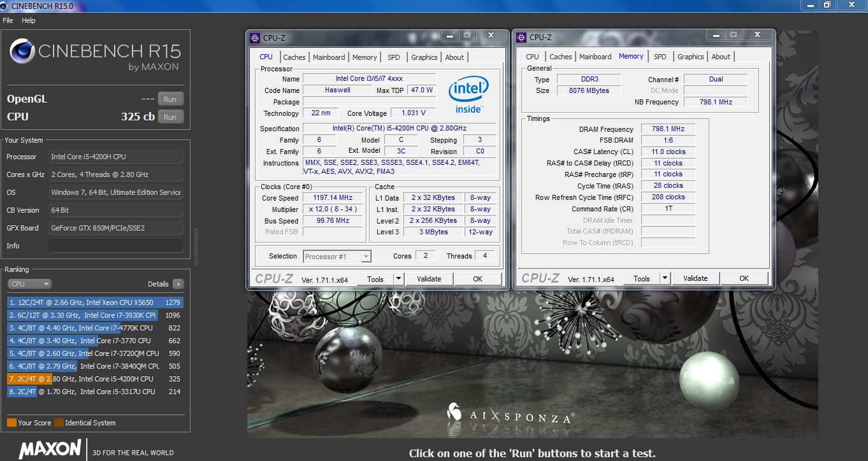Click the Intel inside logo

coord(468,94)
